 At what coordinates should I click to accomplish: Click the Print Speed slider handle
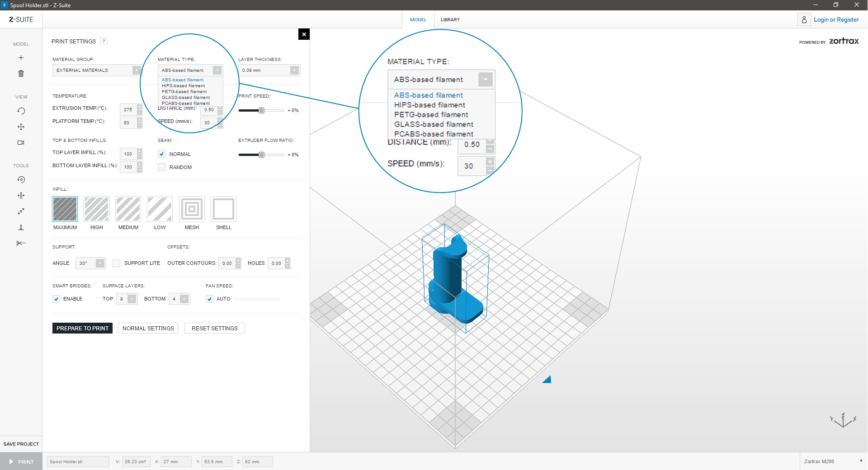click(261, 111)
